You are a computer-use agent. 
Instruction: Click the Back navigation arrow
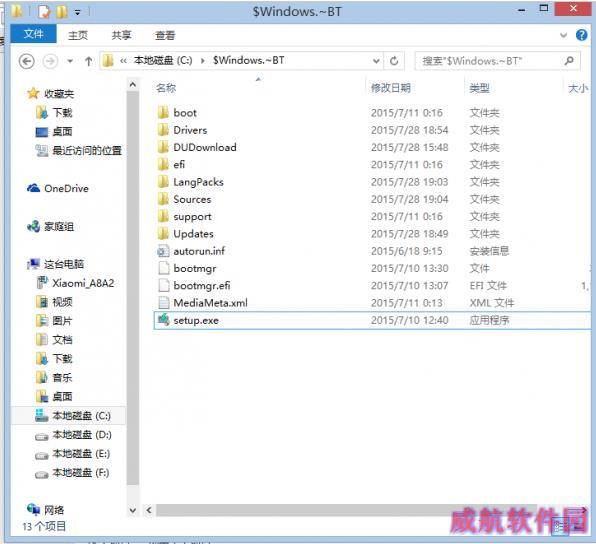coord(27,61)
